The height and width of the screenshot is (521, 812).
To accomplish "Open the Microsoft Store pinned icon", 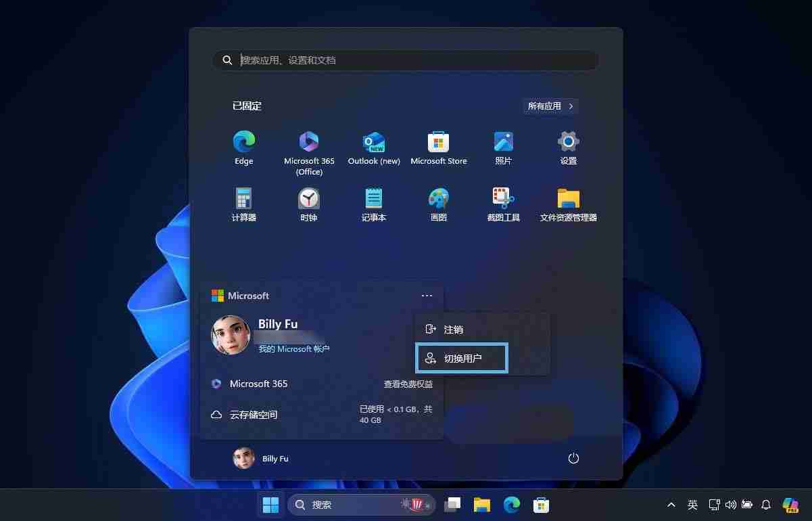I will click(439, 143).
